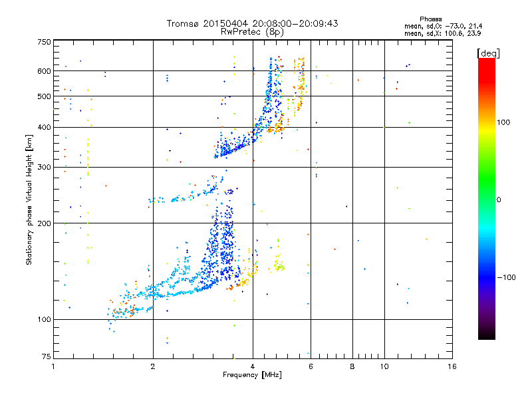
Task: Click the plot title 'Tromsø 20150404 20:08:00-20:09:43'
Action: [x=252, y=23]
